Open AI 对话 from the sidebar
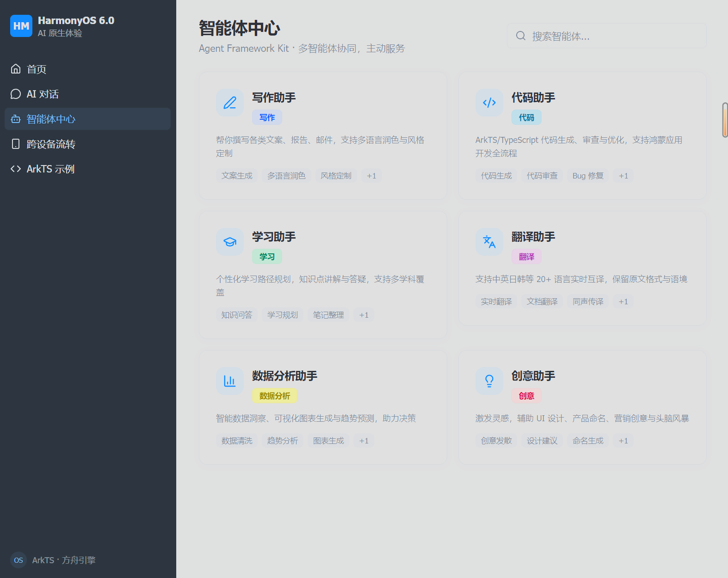This screenshot has width=728, height=578. (x=88, y=94)
